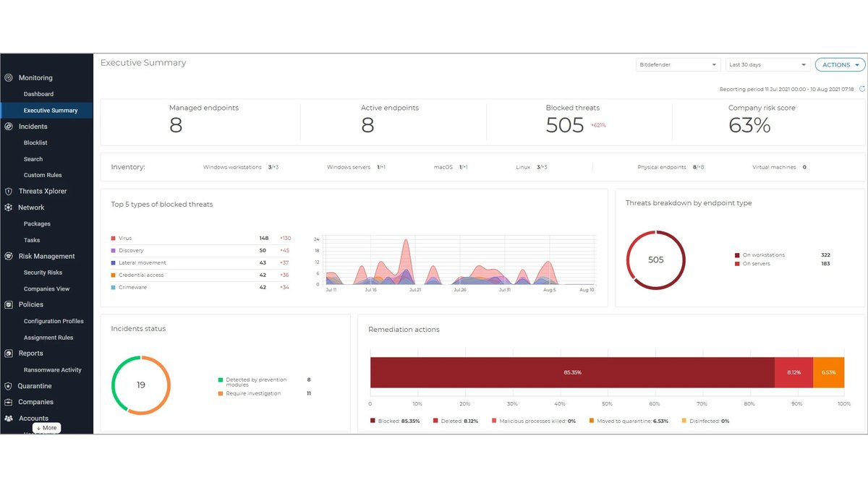Click the 8.12% deleted bar segment

793,372
